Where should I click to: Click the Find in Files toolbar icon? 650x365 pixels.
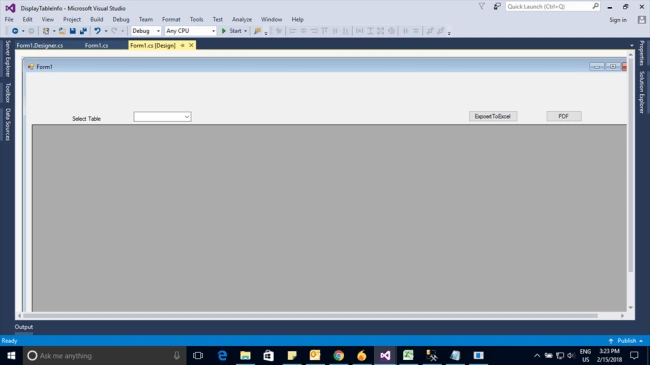[257, 31]
